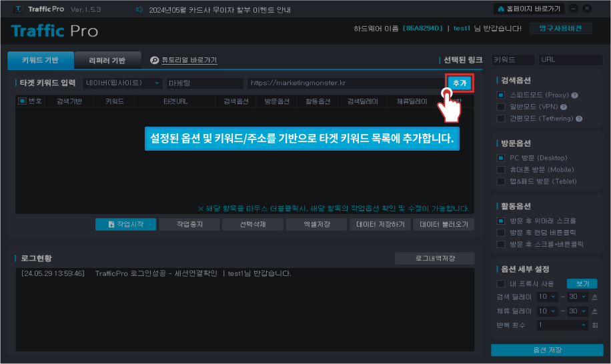Click the 엑셀저장 export button

(x=317, y=224)
